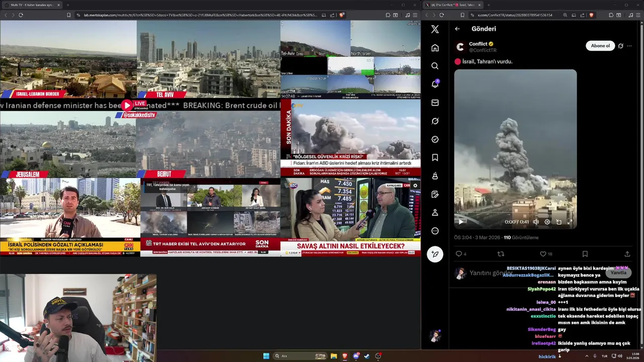The width and height of the screenshot is (644, 362).
Task: Click the Yanıtla reply button
Action: point(618,273)
